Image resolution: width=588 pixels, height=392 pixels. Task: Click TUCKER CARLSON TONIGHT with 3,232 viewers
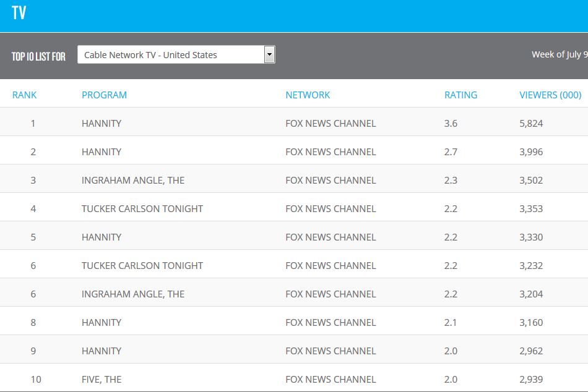(x=142, y=266)
